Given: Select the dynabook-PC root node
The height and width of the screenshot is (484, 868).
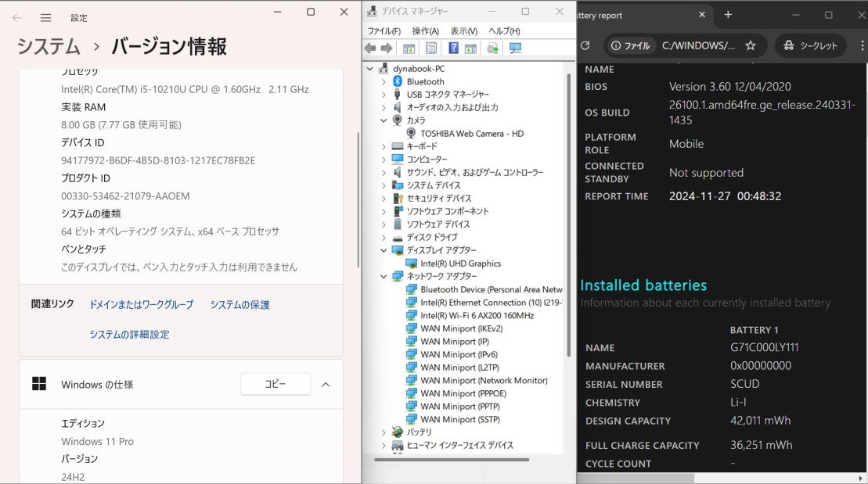Looking at the screenshot, I should tap(419, 69).
